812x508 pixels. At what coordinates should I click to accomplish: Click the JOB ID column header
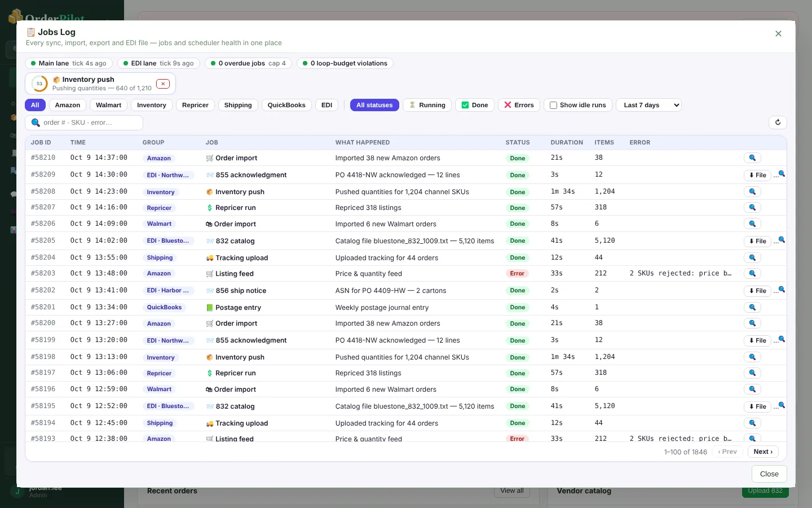click(41, 143)
